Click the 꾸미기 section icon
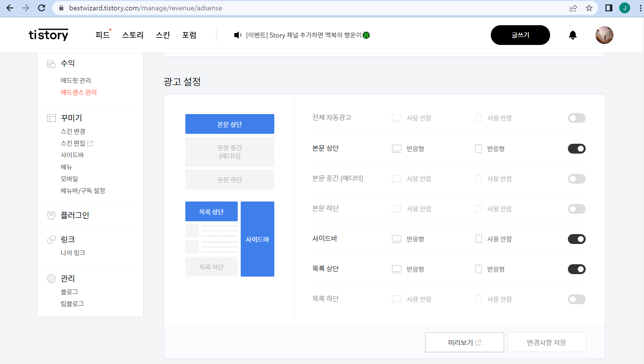The width and height of the screenshot is (644, 364). click(x=51, y=118)
